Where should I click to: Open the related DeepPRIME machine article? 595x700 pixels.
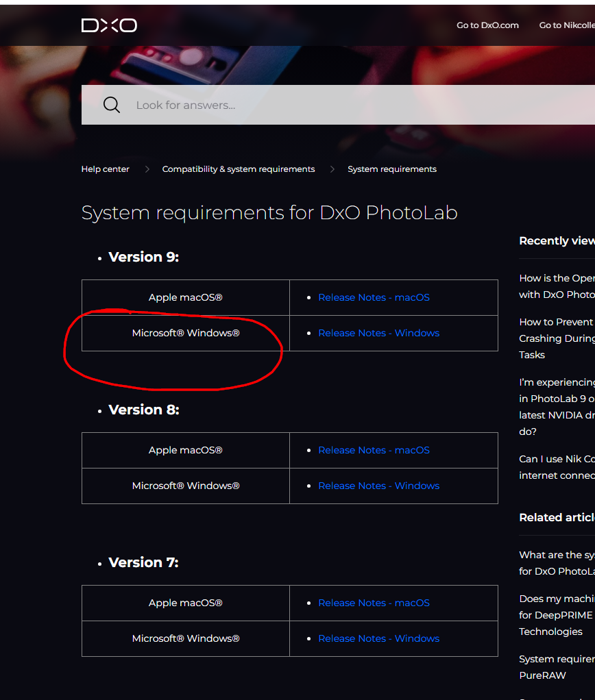coord(556,615)
